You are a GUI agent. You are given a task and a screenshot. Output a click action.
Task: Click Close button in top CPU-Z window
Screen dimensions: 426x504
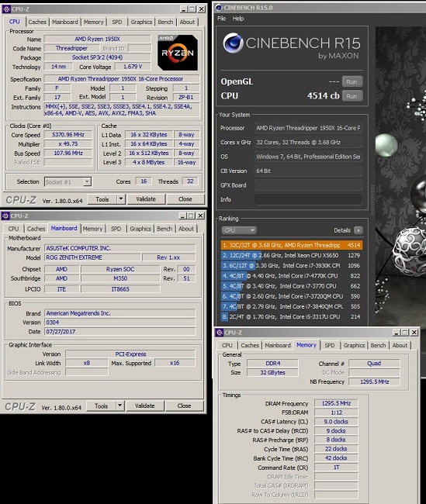[185, 199]
